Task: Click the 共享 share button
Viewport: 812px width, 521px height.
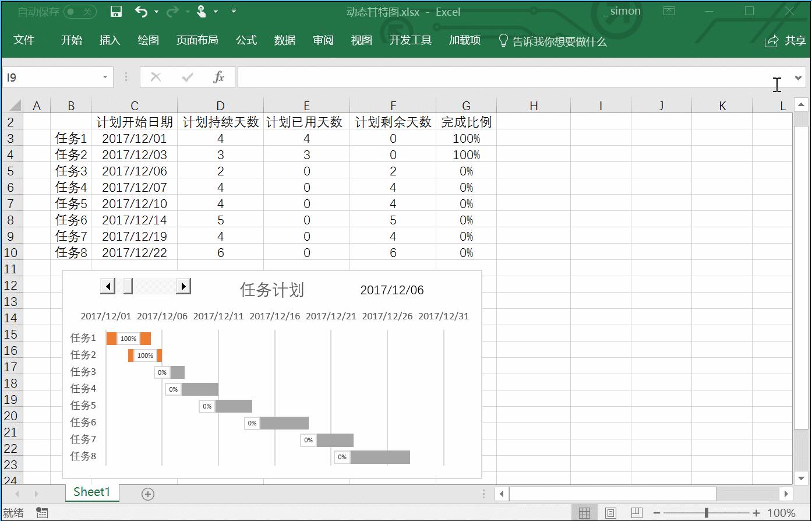Action: point(786,41)
